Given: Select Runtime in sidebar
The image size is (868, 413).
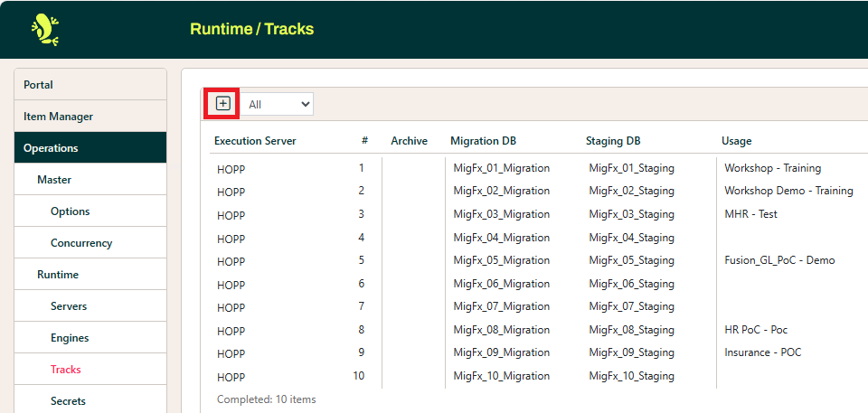Looking at the screenshot, I should [90, 274].
